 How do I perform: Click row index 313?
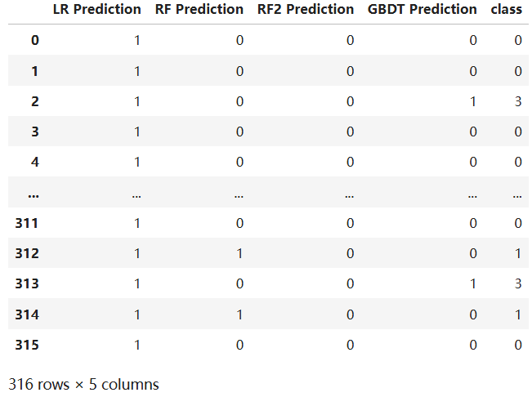pyautogui.click(x=27, y=283)
